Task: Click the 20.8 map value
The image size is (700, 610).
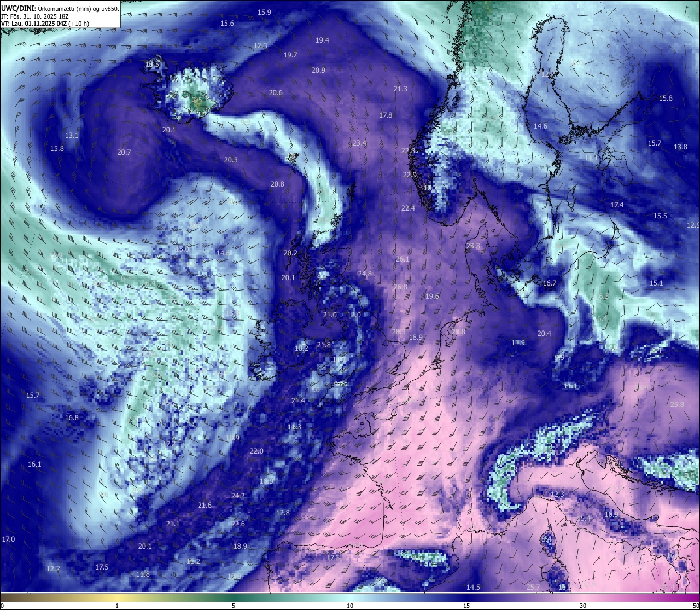Action: 277,184
